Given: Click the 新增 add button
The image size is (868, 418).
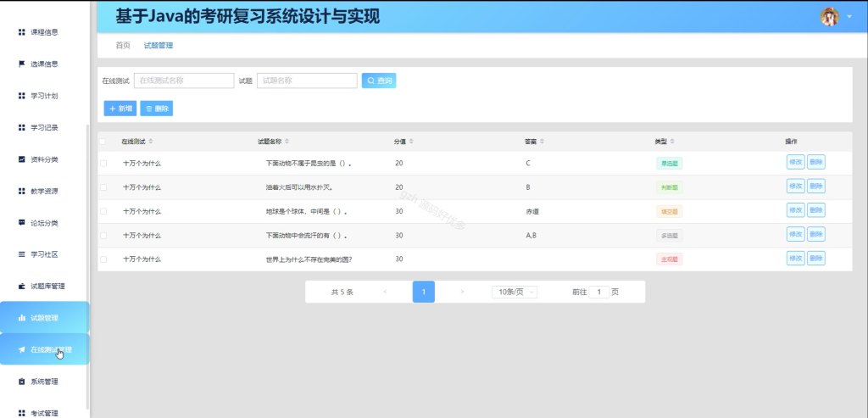Looking at the screenshot, I should (120, 109).
